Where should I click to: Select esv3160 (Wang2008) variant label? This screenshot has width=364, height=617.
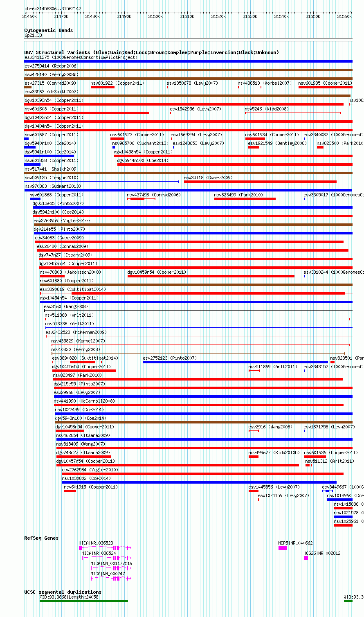coord(66,306)
